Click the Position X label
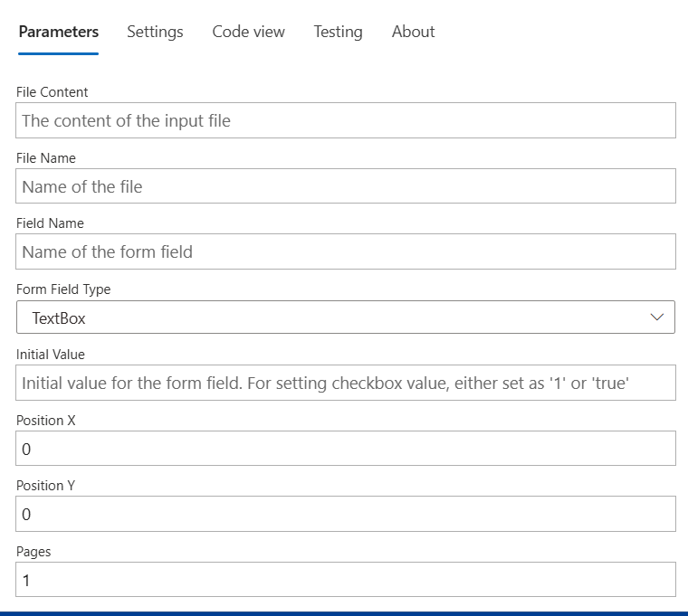 point(45,421)
